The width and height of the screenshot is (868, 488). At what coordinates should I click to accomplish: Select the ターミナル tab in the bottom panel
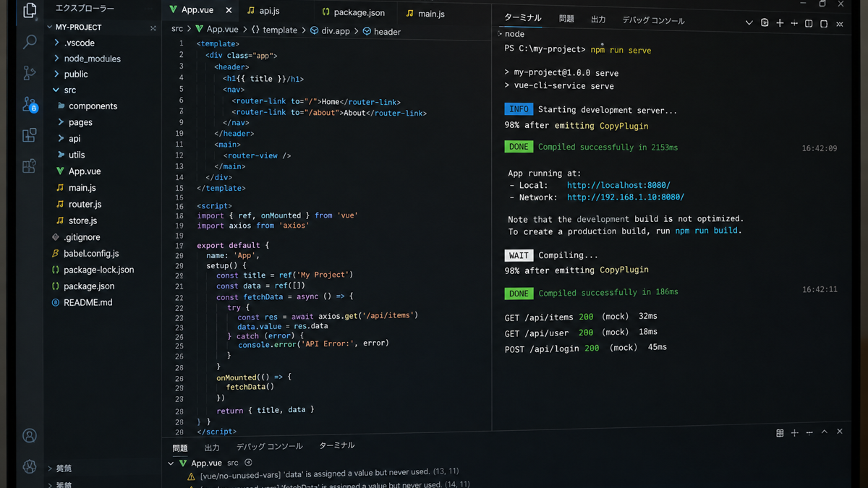click(337, 445)
